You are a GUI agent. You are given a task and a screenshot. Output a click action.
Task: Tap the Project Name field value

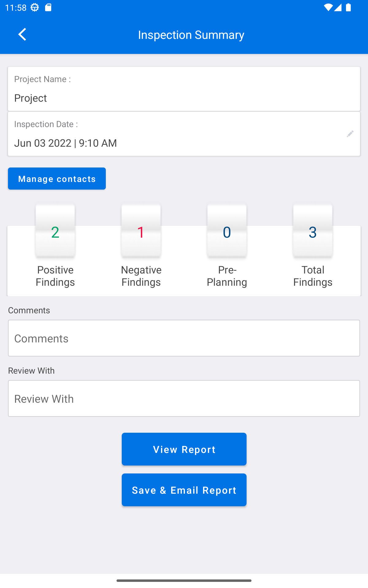coord(31,98)
